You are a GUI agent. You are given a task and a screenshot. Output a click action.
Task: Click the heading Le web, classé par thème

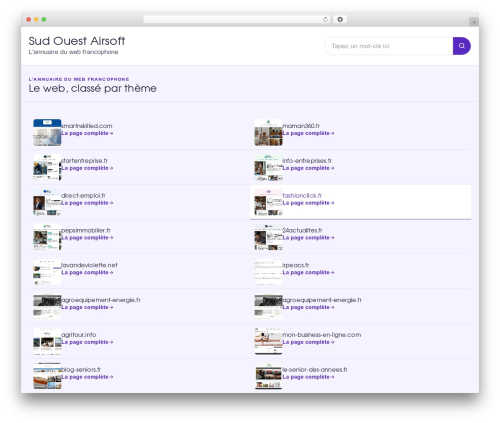pos(92,88)
